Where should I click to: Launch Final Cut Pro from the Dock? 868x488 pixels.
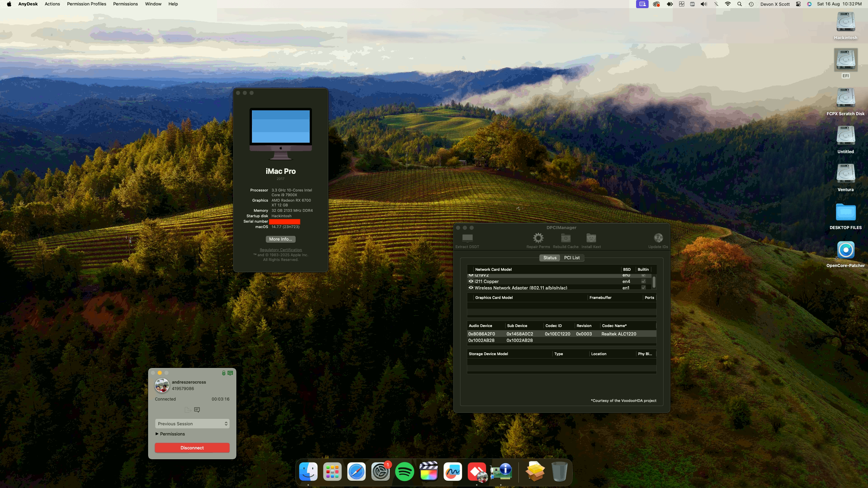point(428,471)
